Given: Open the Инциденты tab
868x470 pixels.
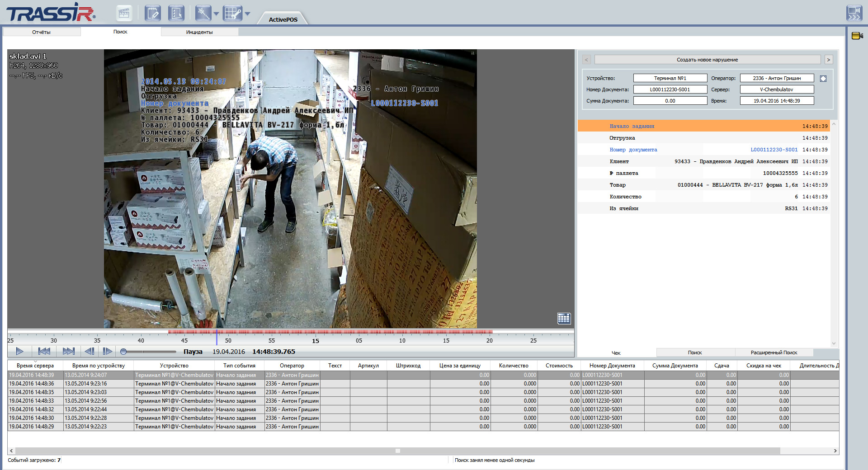Looking at the screenshot, I should click(x=199, y=32).
